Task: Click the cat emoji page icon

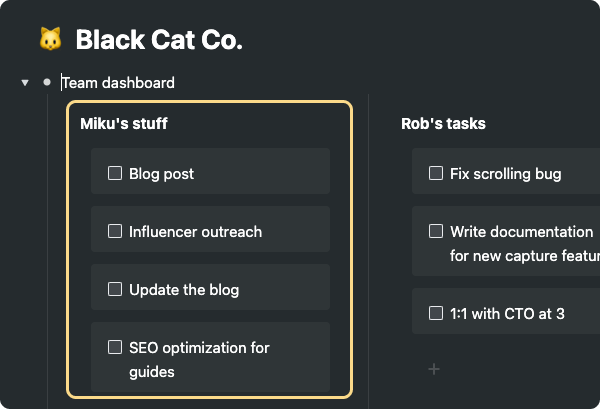Action: coord(50,40)
